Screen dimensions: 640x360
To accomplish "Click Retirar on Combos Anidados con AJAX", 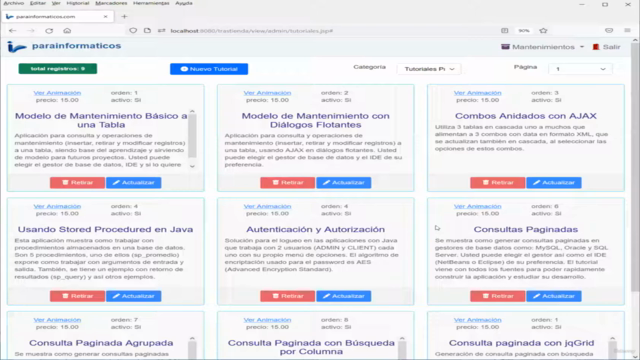I will click(498, 182).
